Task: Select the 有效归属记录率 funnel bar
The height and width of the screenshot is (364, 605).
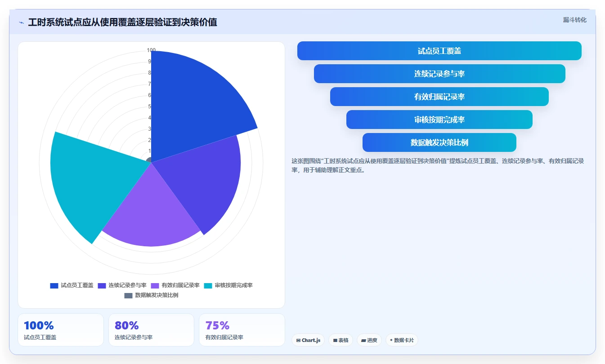Action: click(439, 97)
